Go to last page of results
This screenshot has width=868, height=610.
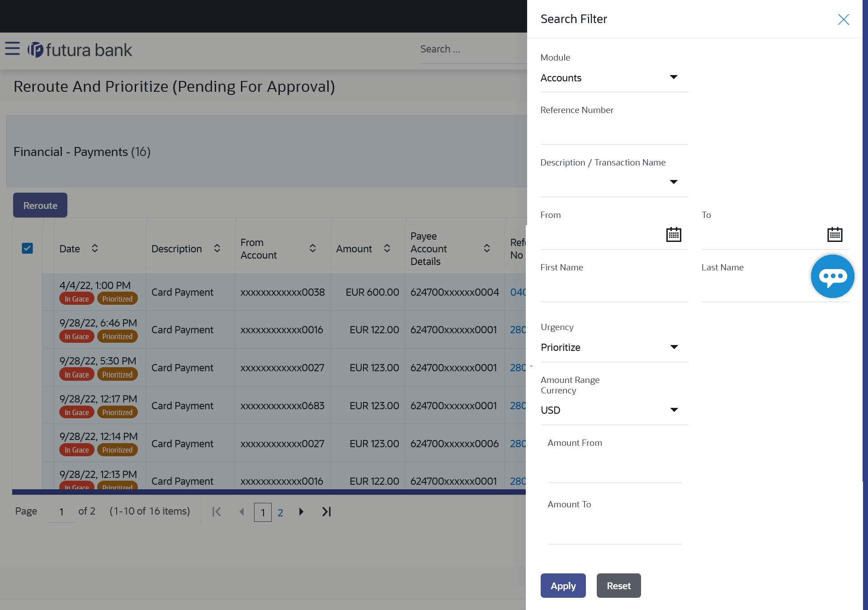pyautogui.click(x=326, y=512)
